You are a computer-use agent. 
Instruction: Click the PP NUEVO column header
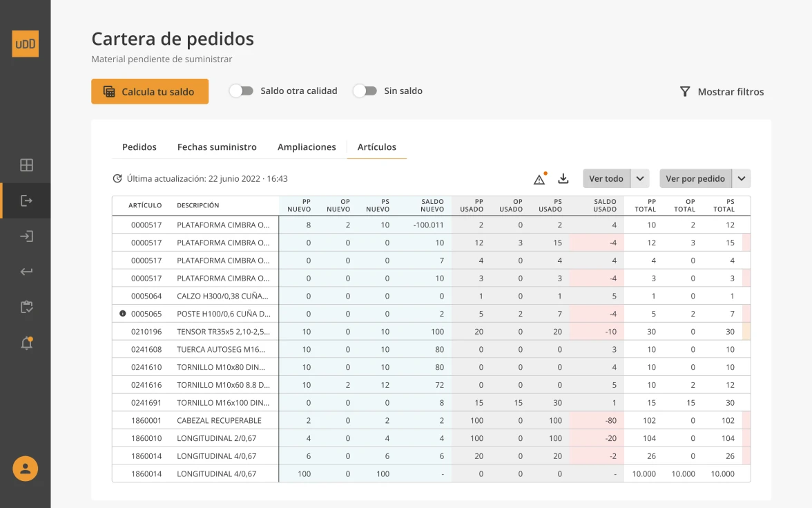(299, 205)
